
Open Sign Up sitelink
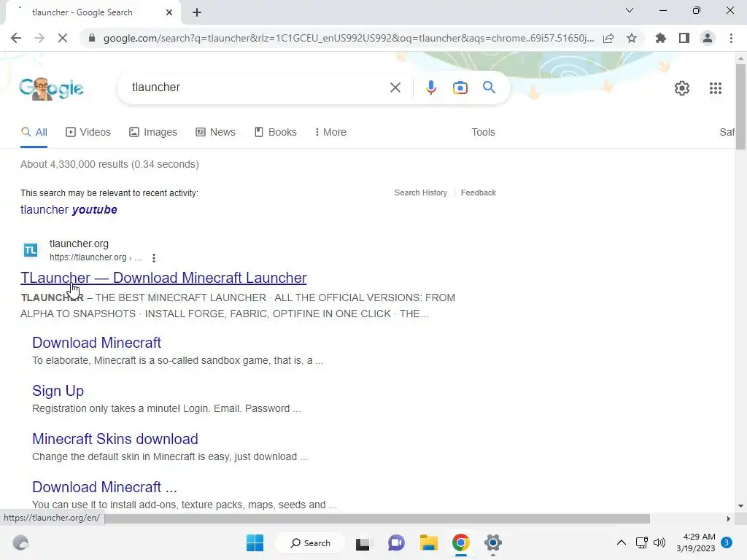click(58, 391)
